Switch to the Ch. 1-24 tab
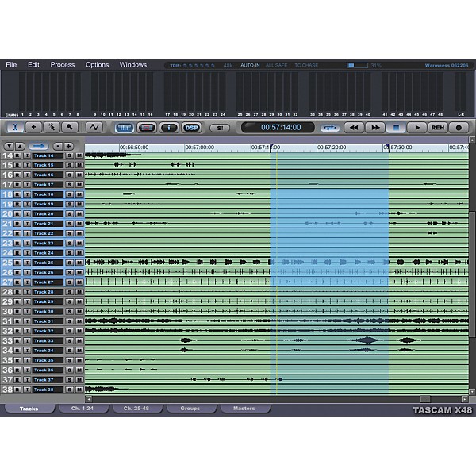This screenshot has width=476, height=476. (83, 409)
